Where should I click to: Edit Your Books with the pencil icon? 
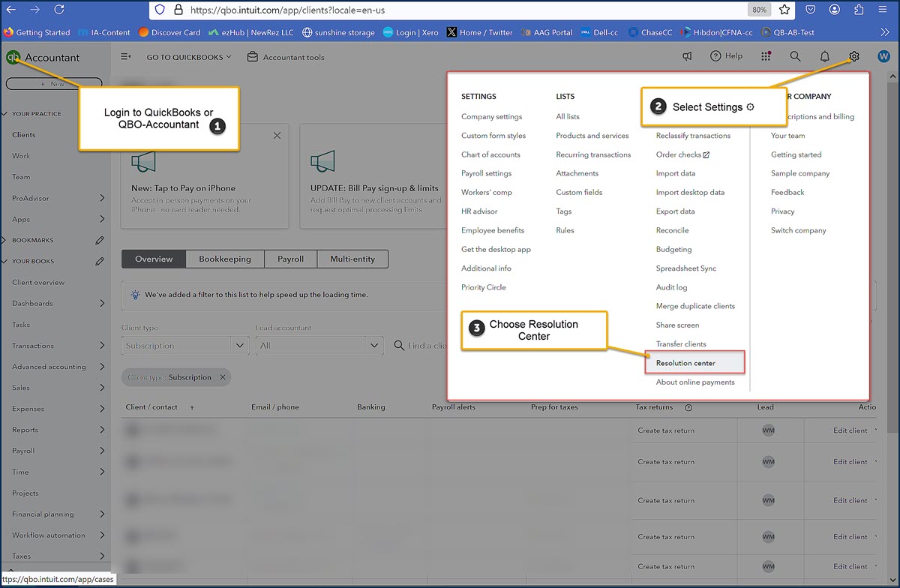[100, 262]
